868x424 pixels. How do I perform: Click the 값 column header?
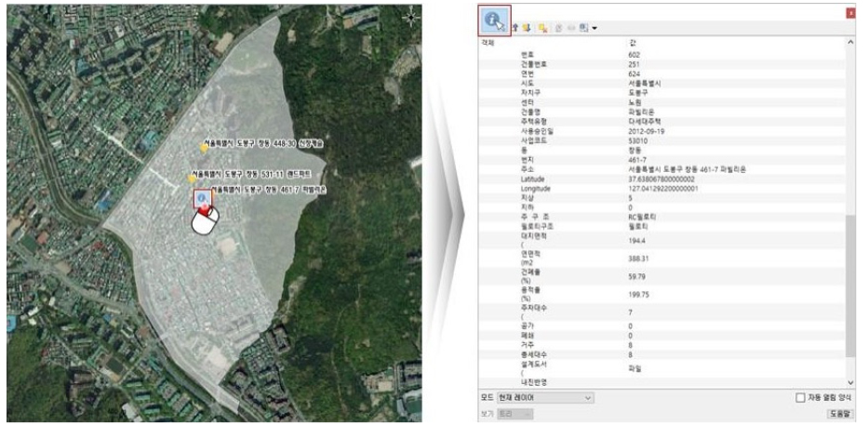633,42
